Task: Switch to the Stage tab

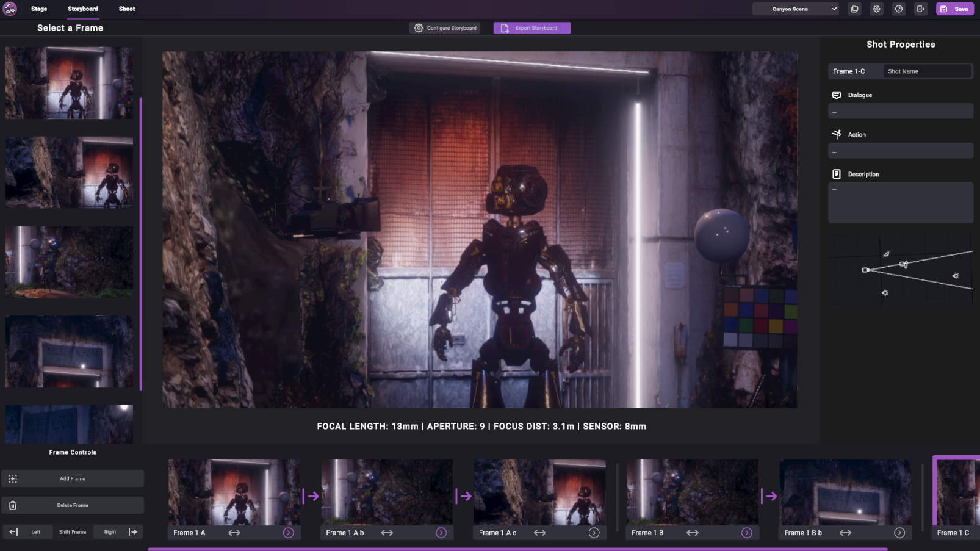Action: (x=38, y=9)
